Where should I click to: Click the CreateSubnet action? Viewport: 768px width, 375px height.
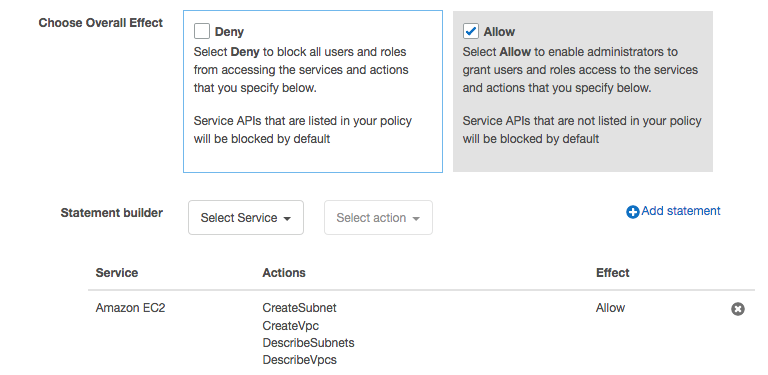pos(300,308)
